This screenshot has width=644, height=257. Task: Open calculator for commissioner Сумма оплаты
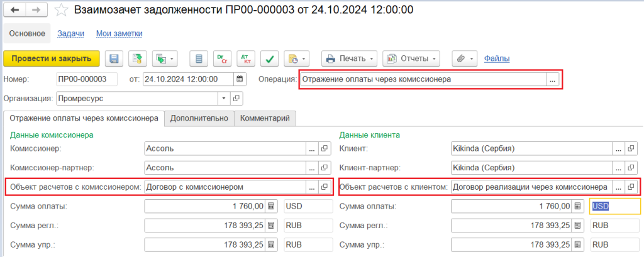271,206
